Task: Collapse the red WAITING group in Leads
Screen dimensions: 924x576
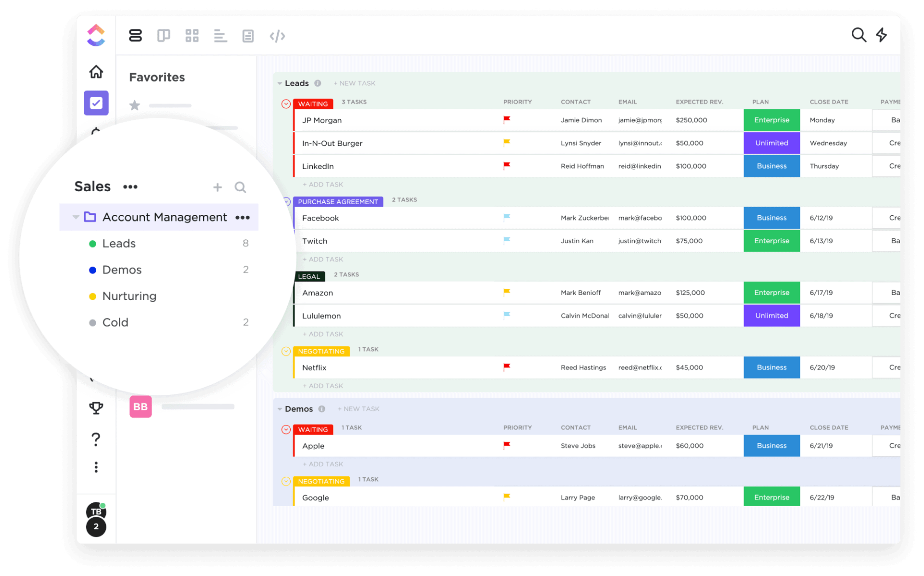Action: (286, 104)
